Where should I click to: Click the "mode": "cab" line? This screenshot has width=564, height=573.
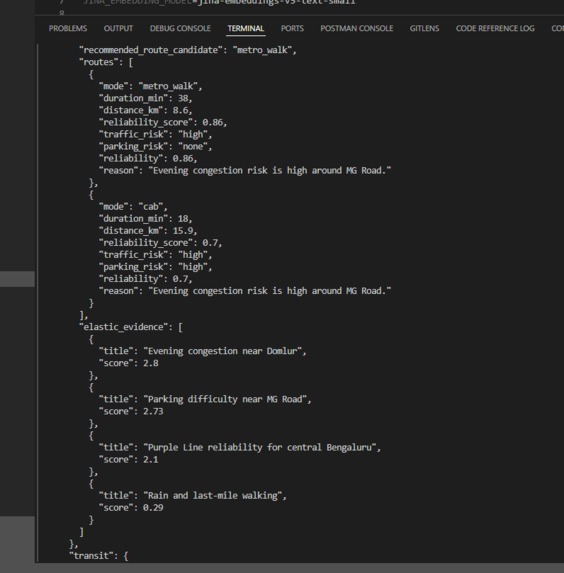pos(133,207)
